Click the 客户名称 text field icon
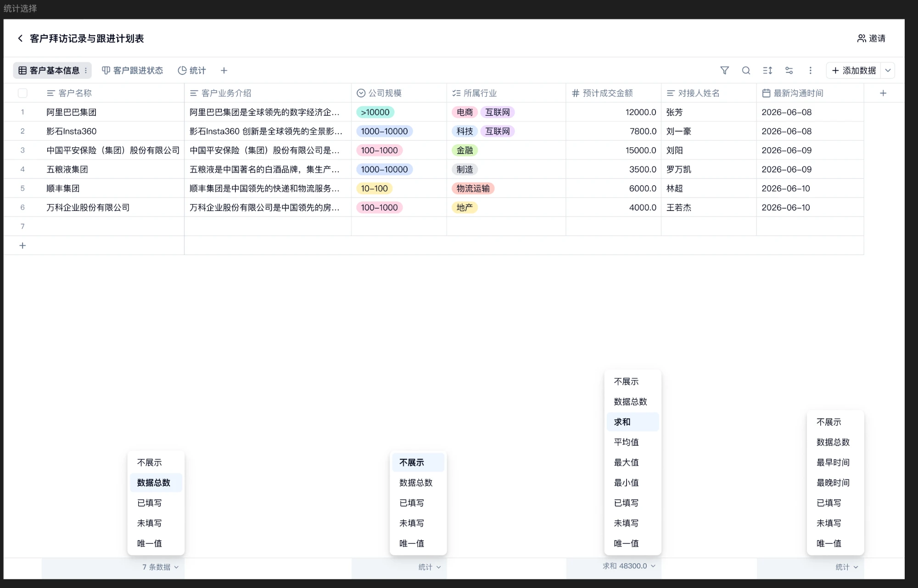Screen dimensions: 918x588 coord(51,93)
